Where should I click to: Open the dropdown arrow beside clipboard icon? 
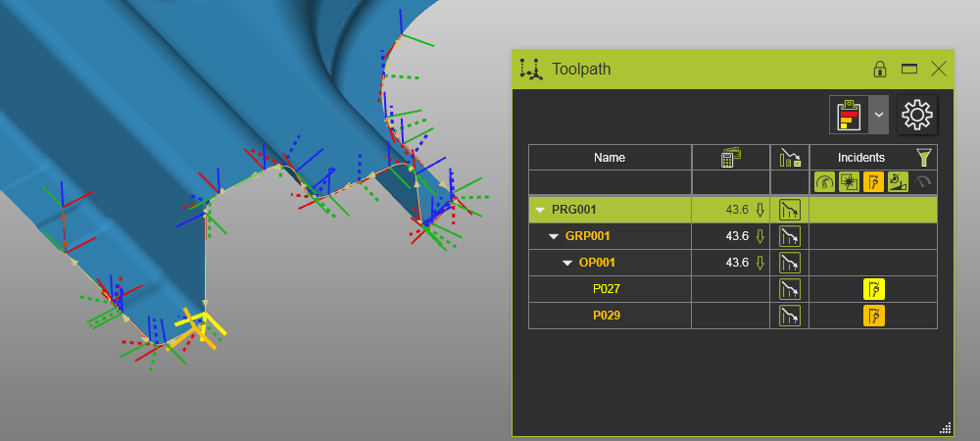(x=878, y=115)
